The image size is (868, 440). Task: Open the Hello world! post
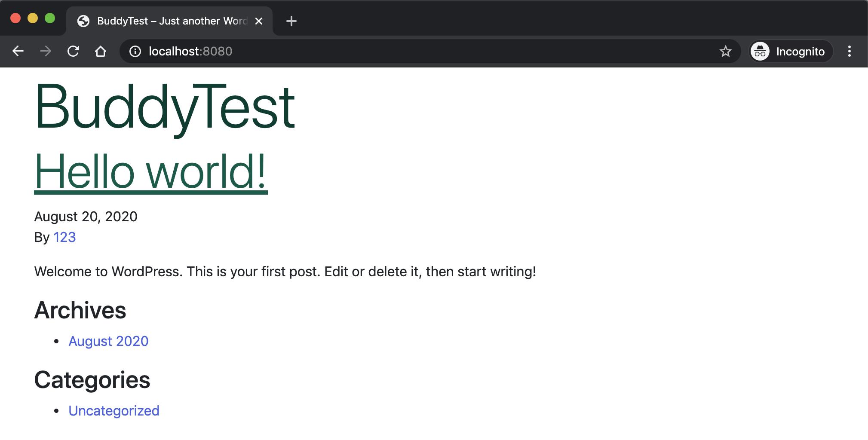(150, 172)
